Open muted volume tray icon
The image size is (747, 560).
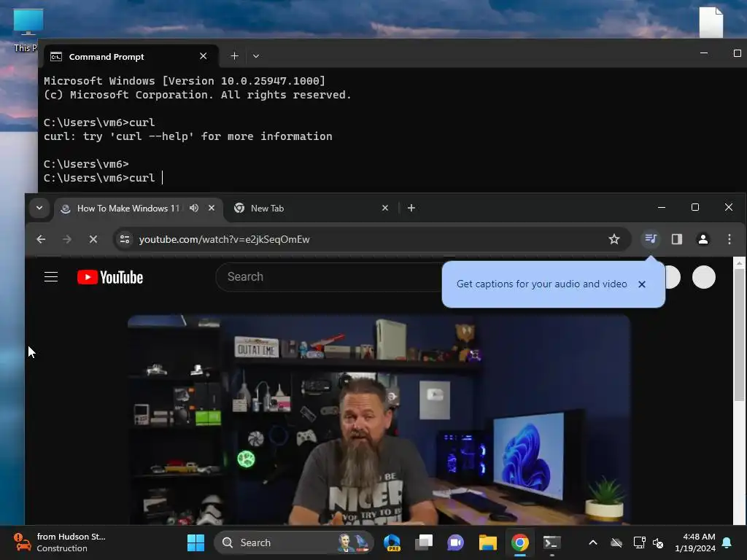coord(659,542)
